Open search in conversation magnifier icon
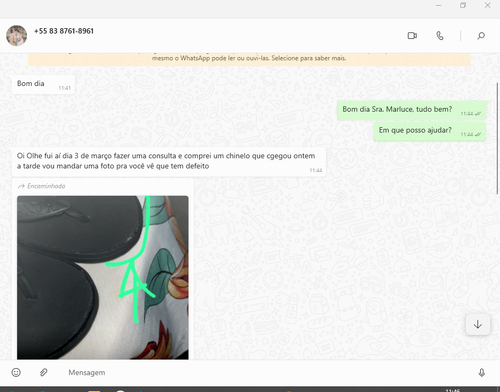 click(x=481, y=36)
